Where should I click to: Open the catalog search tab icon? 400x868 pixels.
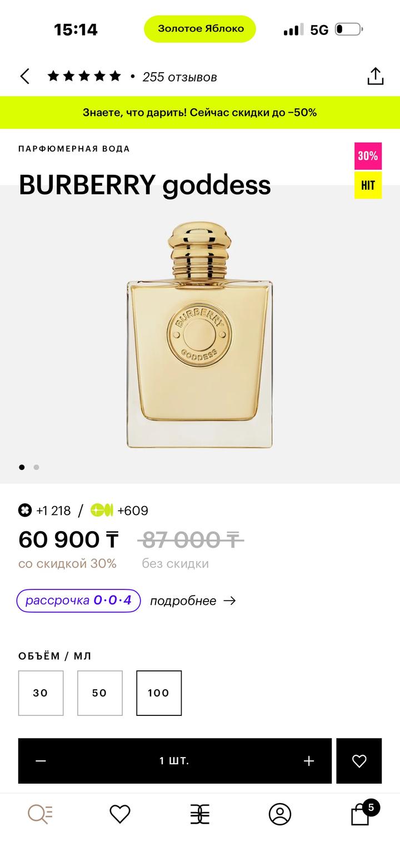coord(40,814)
